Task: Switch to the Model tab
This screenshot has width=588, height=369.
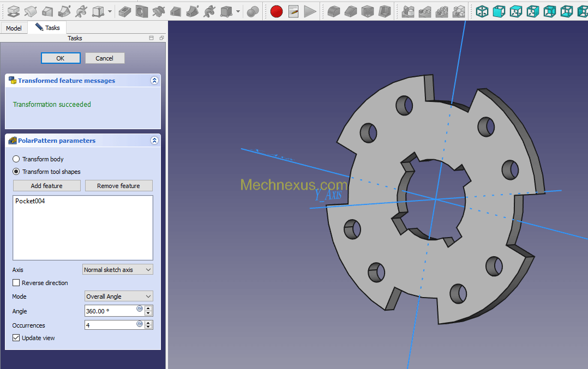Action: point(14,28)
